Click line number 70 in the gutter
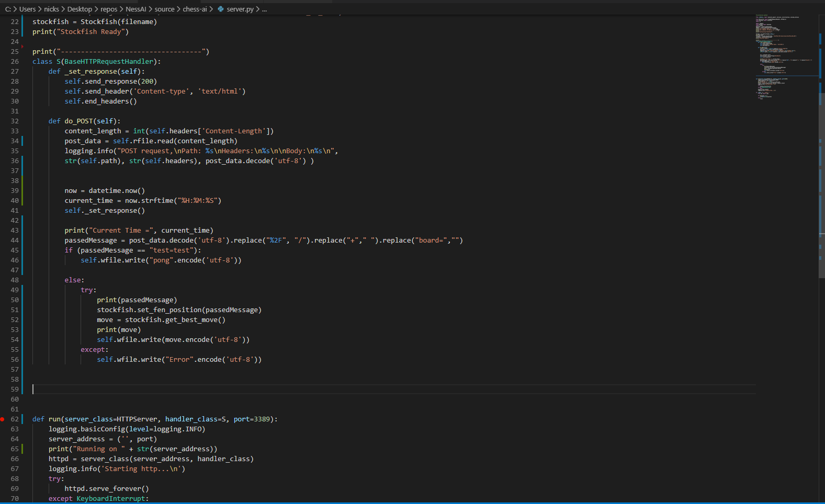 [15, 499]
